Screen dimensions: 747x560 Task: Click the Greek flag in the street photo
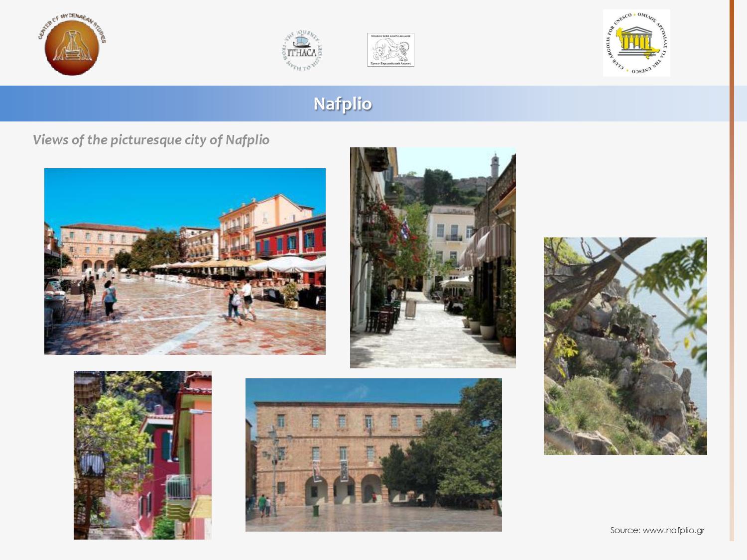coord(406,228)
